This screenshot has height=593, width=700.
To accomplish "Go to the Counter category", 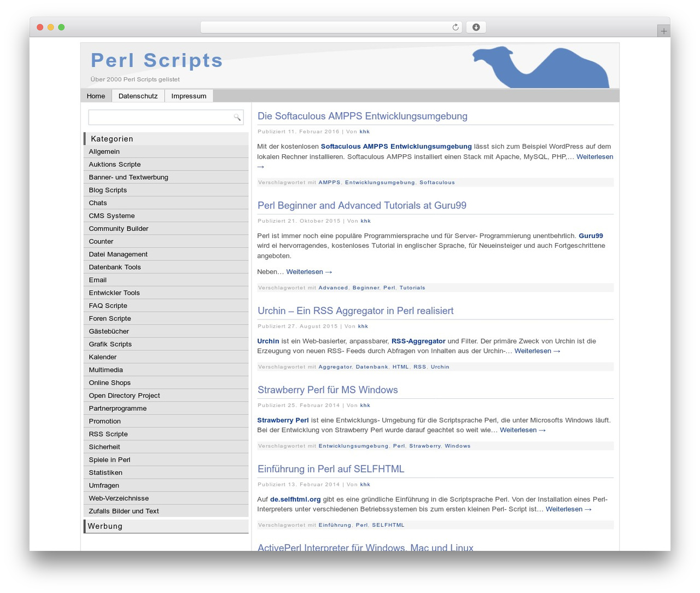I will pos(166,241).
